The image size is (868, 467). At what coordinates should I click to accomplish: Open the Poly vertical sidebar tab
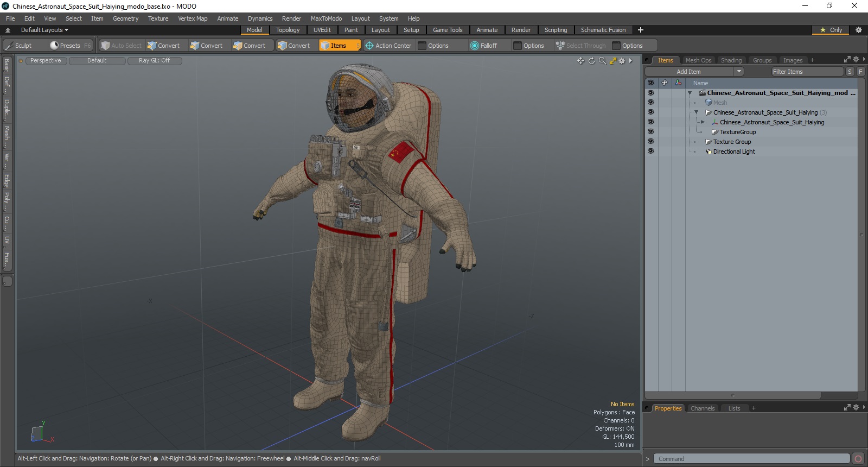click(x=7, y=200)
